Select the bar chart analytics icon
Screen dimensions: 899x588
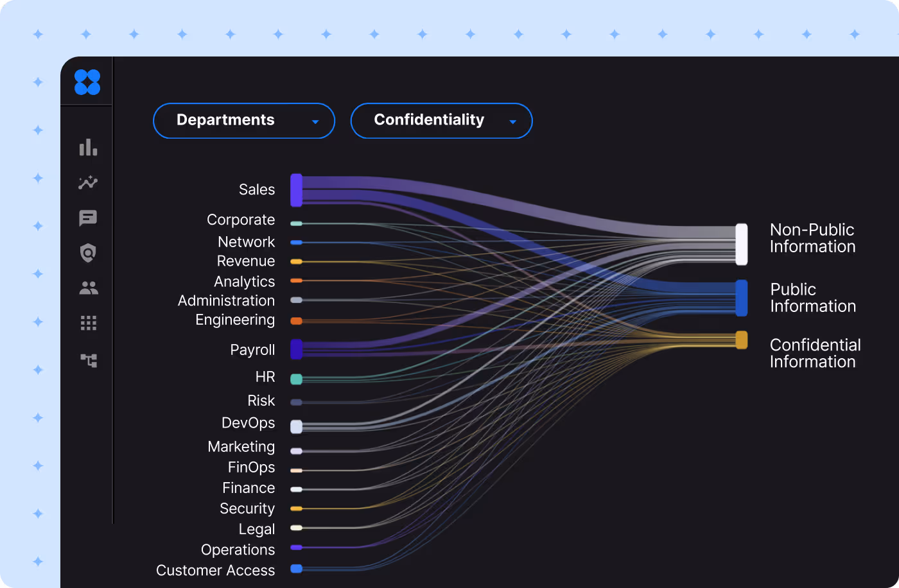click(x=87, y=148)
